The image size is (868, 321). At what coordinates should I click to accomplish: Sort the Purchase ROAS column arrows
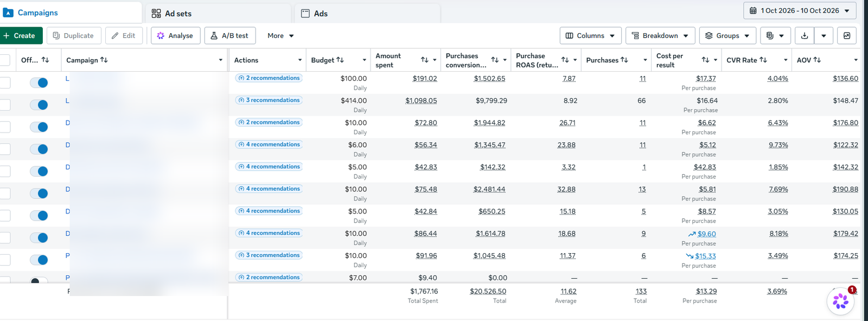tap(565, 60)
